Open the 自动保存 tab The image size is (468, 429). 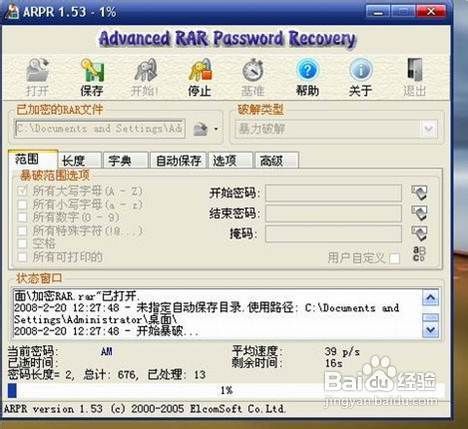point(179,161)
